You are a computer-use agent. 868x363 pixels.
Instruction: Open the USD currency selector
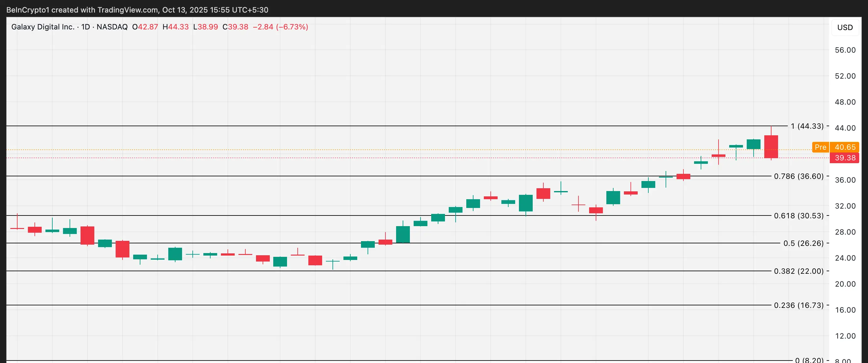(x=845, y=27)
